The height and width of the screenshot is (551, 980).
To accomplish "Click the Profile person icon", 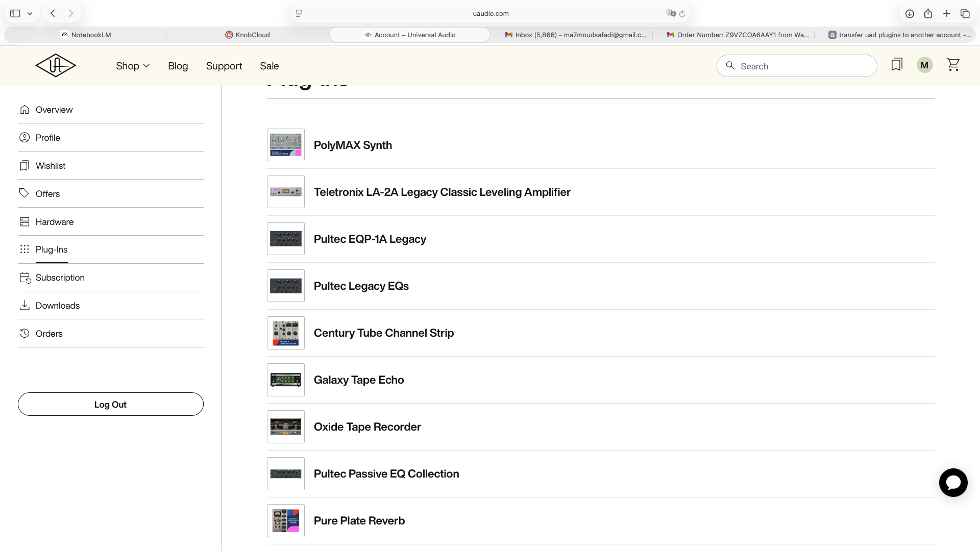I will 24,138.
